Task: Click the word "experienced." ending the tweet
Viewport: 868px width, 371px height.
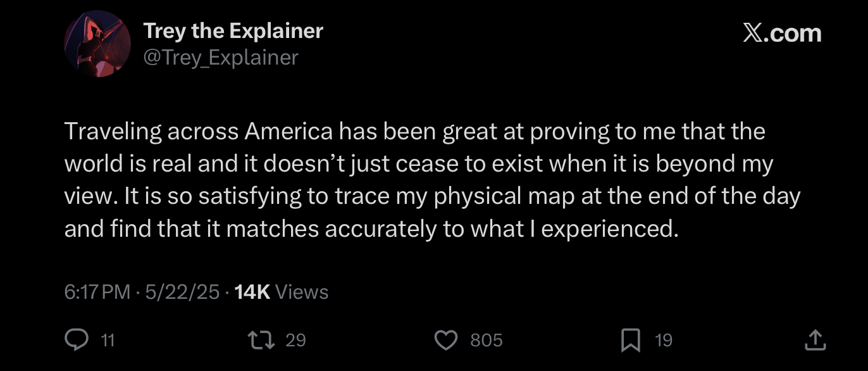Action: coord(610,229)
